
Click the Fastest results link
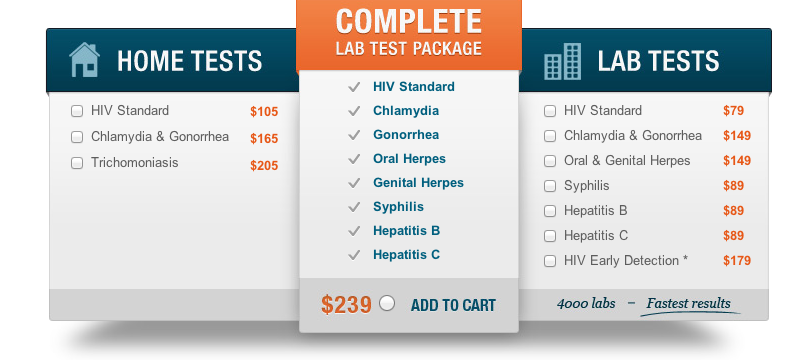pos(688,304)
